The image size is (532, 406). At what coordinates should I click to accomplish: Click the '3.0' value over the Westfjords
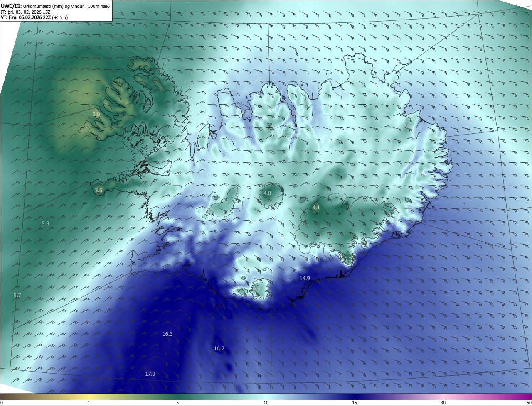[x=96, y=114]
